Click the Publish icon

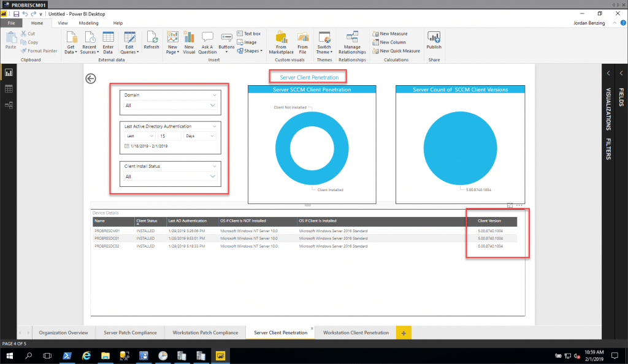(x=434, y=40)
